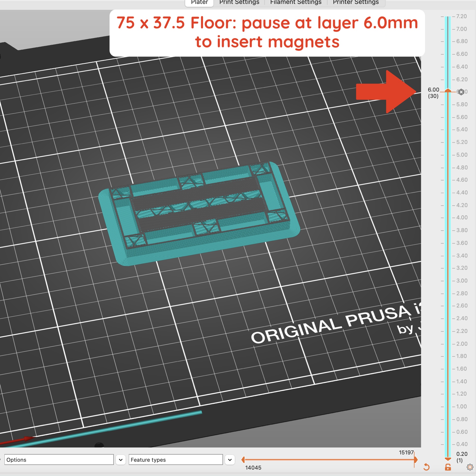This screenshot has height=476, width=476.
Task: Click the lower layer slider thumb at 0.20
Action: pyautogui.click(x=448, y=459)
